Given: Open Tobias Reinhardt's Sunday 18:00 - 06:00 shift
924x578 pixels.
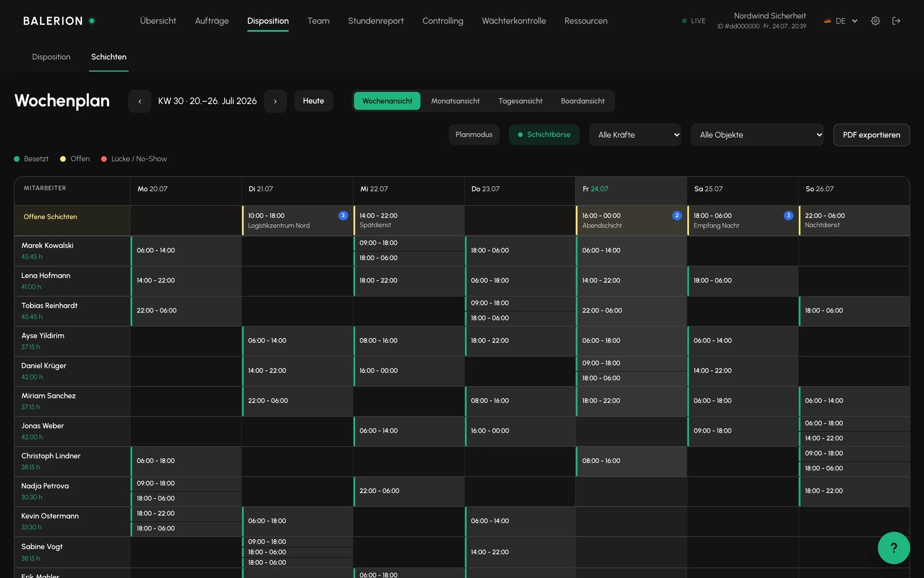Looking at the screenshot, I should 854,311.
